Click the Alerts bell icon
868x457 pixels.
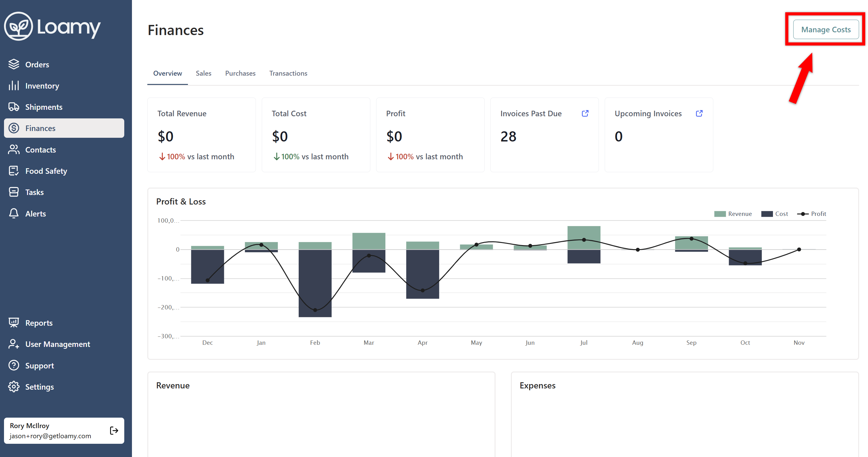point(14,213)
